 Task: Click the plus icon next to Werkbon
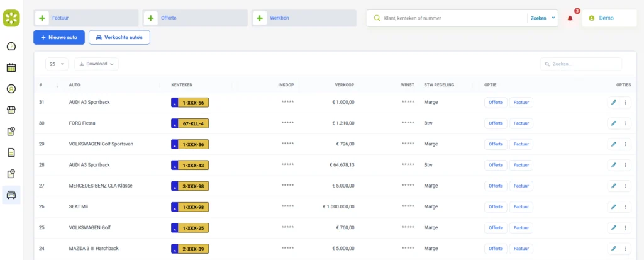[x=260, y=18]
